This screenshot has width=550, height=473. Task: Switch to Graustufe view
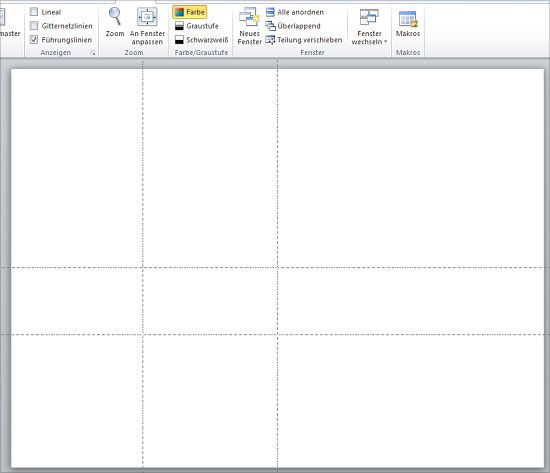tap(196, 26)
